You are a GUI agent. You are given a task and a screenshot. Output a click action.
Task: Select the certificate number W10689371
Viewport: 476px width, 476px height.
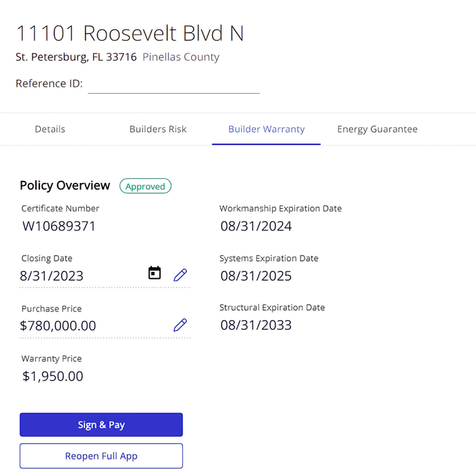(x=59, y=226)
